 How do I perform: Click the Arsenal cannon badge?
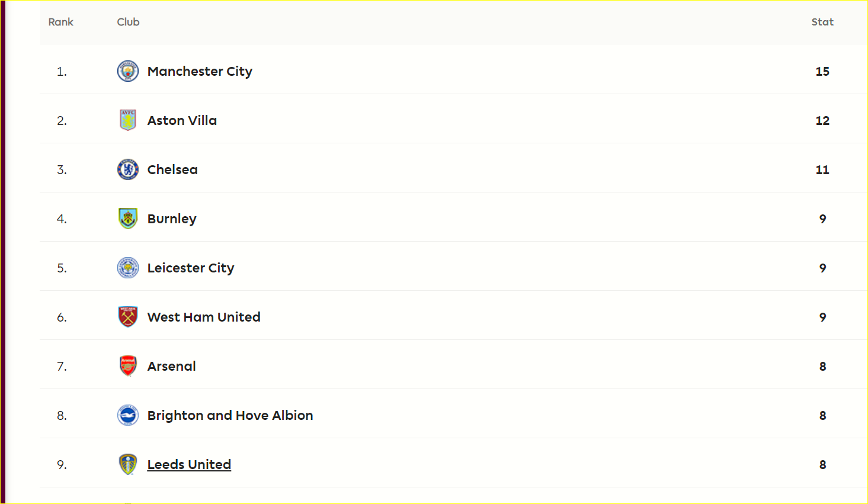coord(128,366)
